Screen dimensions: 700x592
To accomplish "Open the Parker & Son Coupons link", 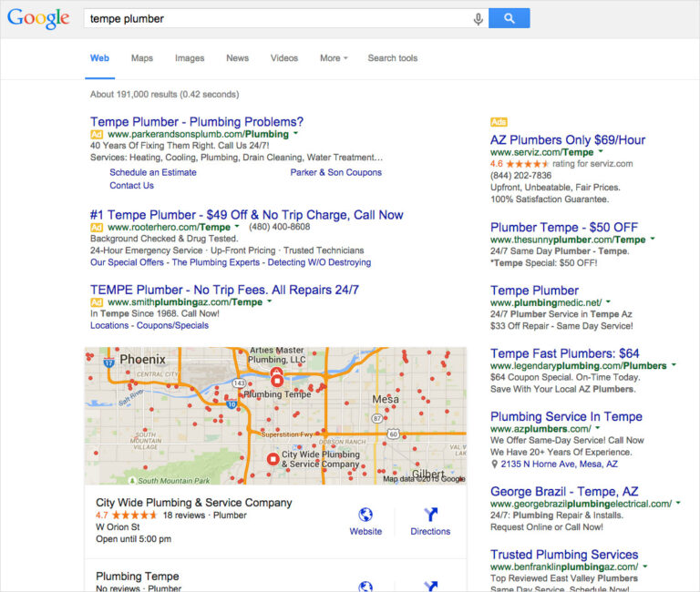I will tap(335, 172).
